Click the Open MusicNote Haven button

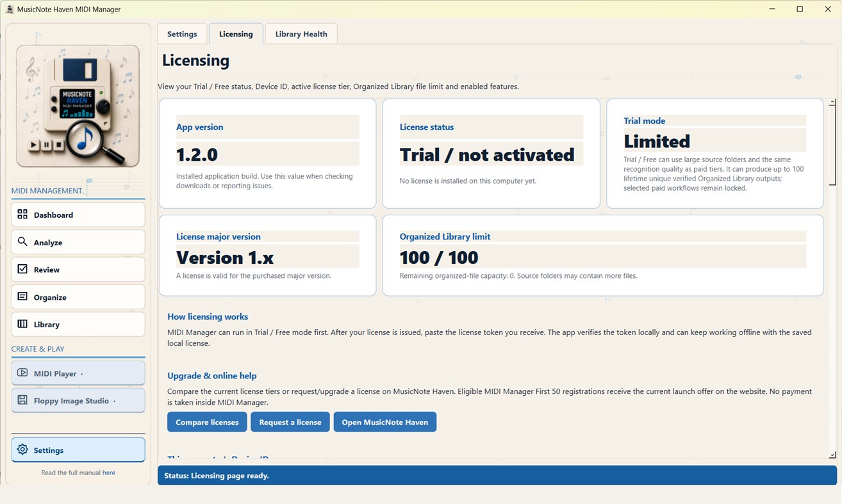385,422
